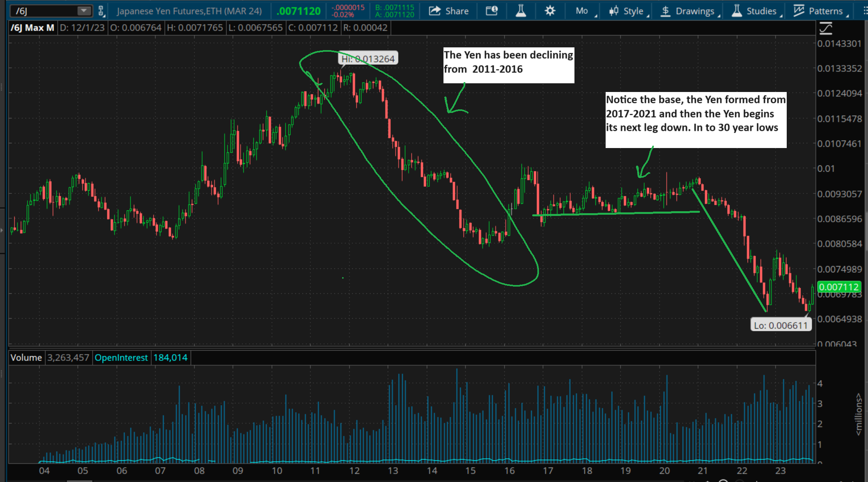Open the Drawings menu
868x482 pixels.
click(x=694, y=11)
